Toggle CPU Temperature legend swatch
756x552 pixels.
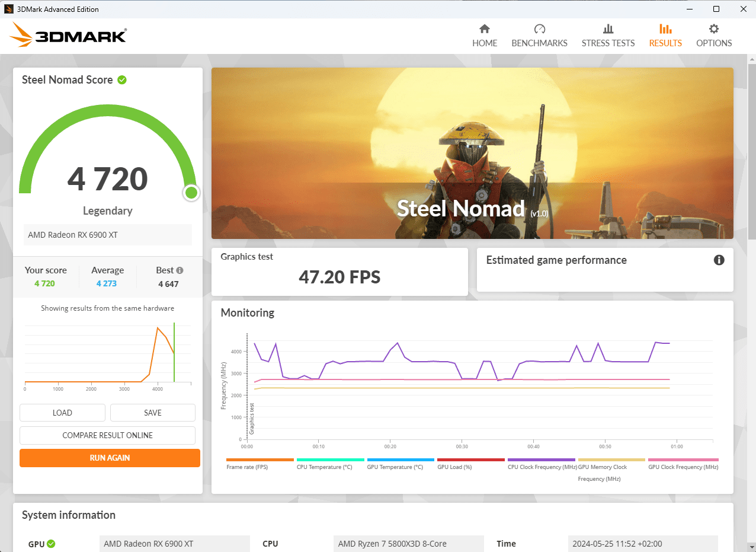330,460
